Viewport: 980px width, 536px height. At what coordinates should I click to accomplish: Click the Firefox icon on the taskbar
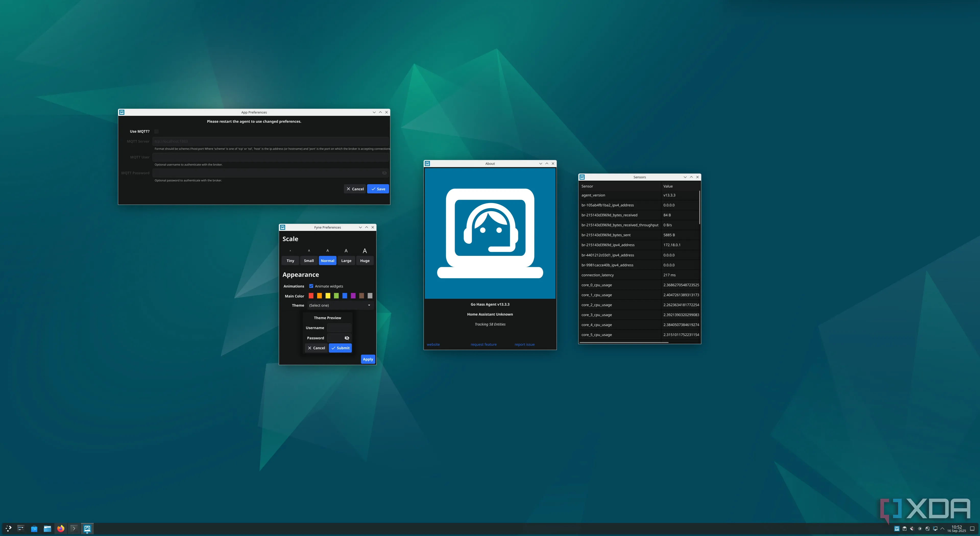click(61, 528)
